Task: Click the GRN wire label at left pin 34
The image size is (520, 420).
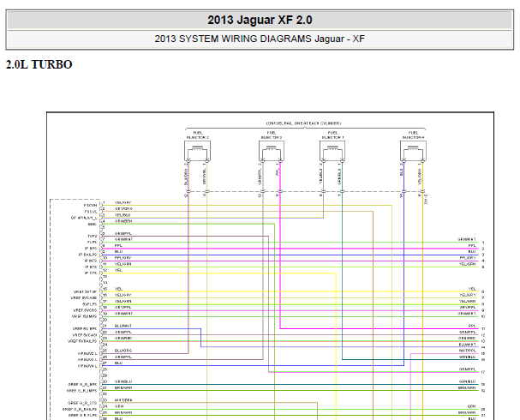Action: coord(119,406)
